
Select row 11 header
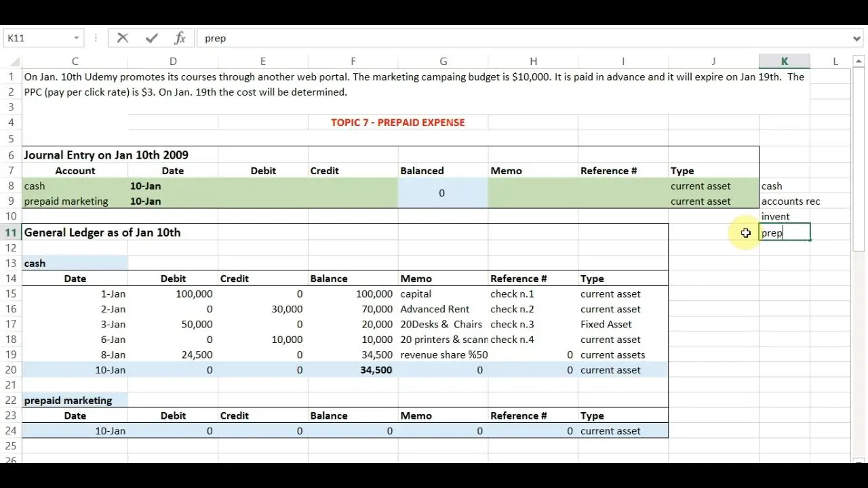coord(11,232)
